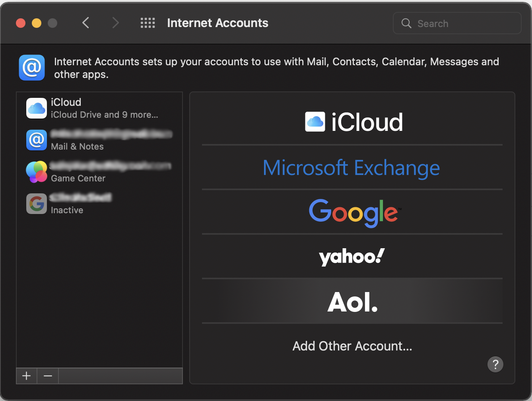Click the forward navigation arrow

pos(115,23)
